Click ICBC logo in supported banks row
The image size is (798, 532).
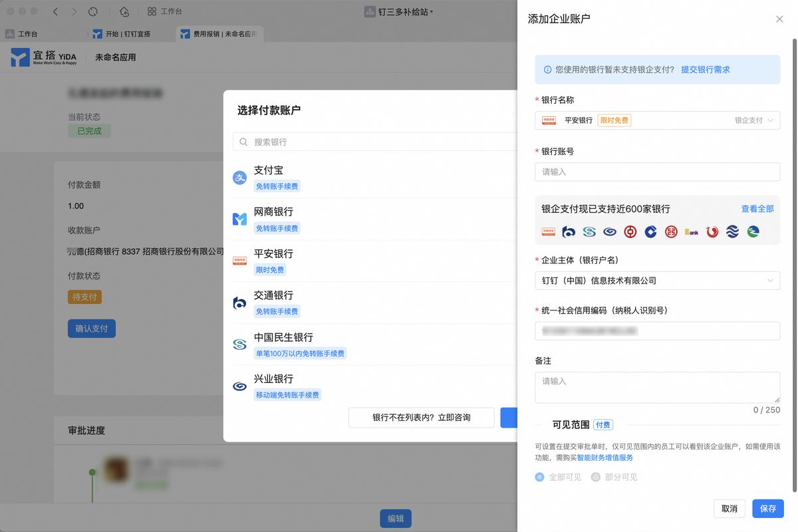tap(671, 231)
